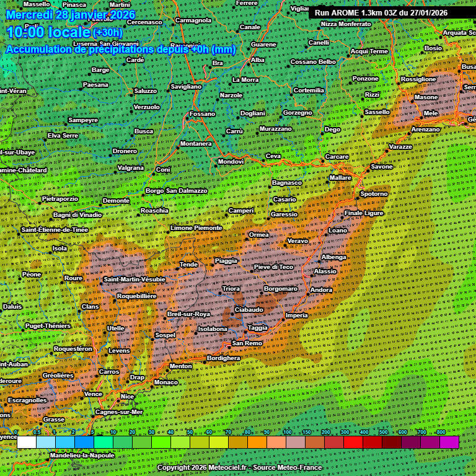Screen dimensions: 476x476
Task: Click the magenta 800 mm legend swatch
Action: [449, 442]
